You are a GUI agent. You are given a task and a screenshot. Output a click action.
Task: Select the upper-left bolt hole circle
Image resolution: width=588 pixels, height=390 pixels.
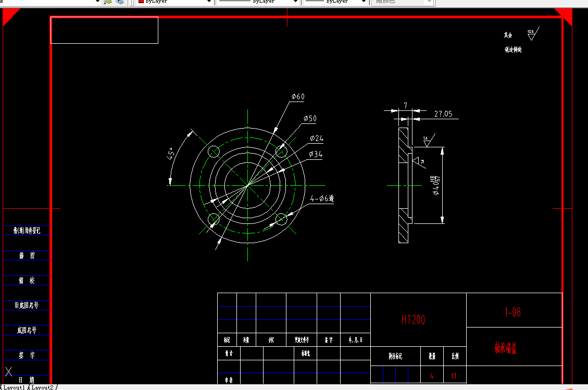tap(214, 152)
